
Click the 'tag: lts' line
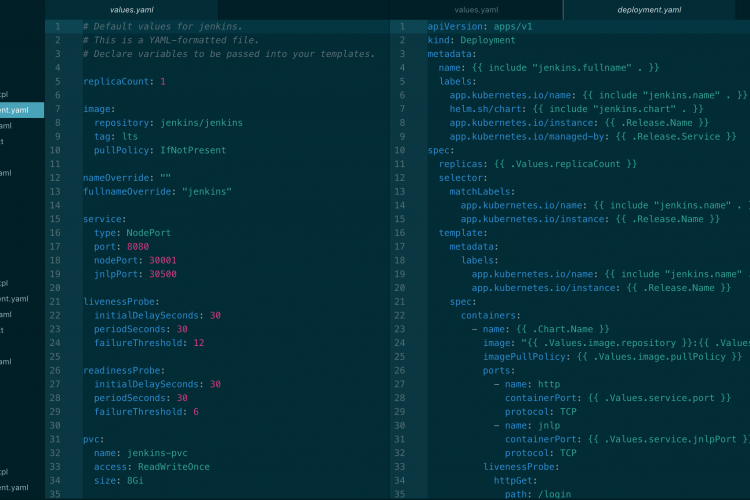point(116,136)
